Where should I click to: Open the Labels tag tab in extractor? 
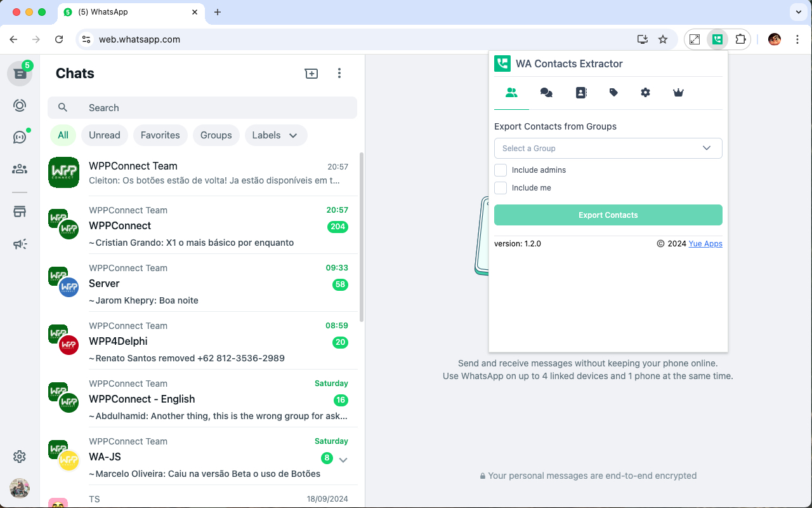click(613, 93)
